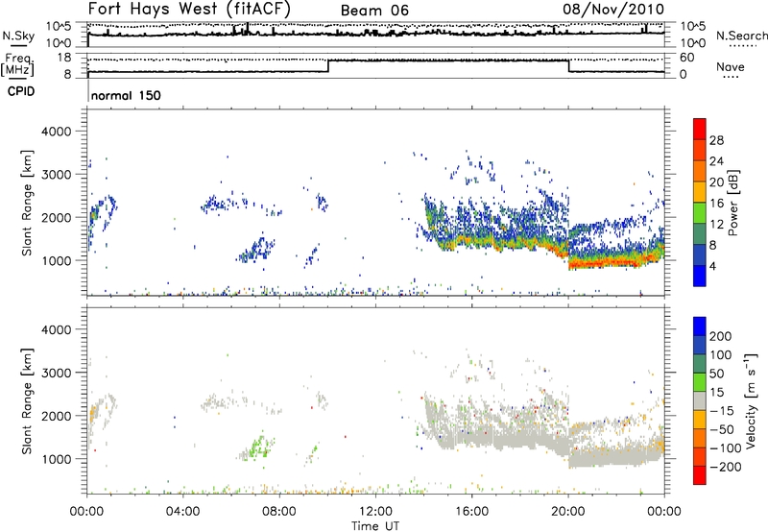Screen dimensions: 768x532
Task: Click the "16" power colorbar label
Action: (x=716, y=204)
